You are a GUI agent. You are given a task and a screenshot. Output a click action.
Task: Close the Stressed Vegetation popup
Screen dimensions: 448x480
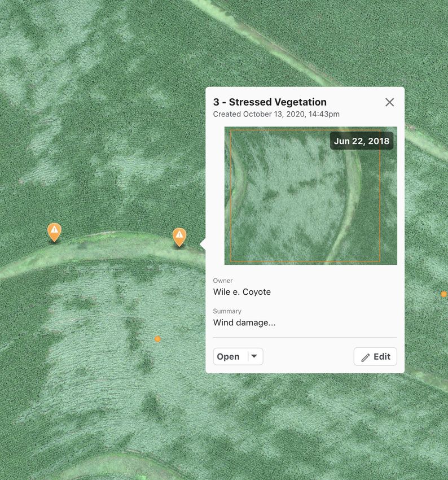click(389, 102)
